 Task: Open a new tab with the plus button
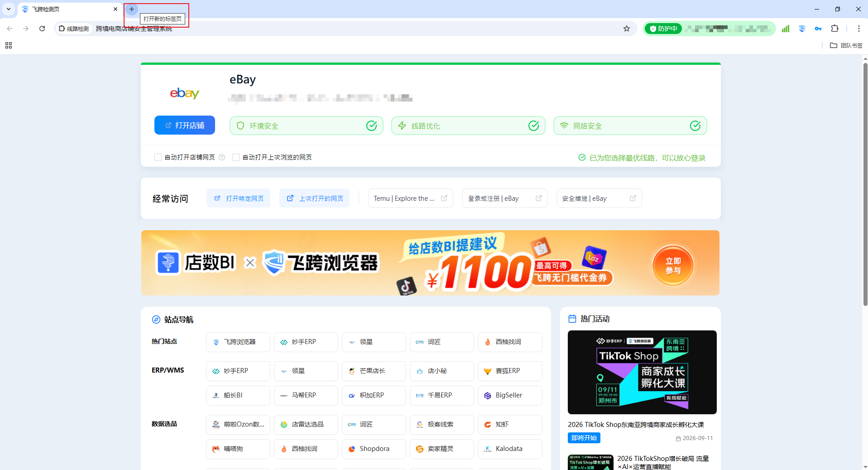(132, 9)
